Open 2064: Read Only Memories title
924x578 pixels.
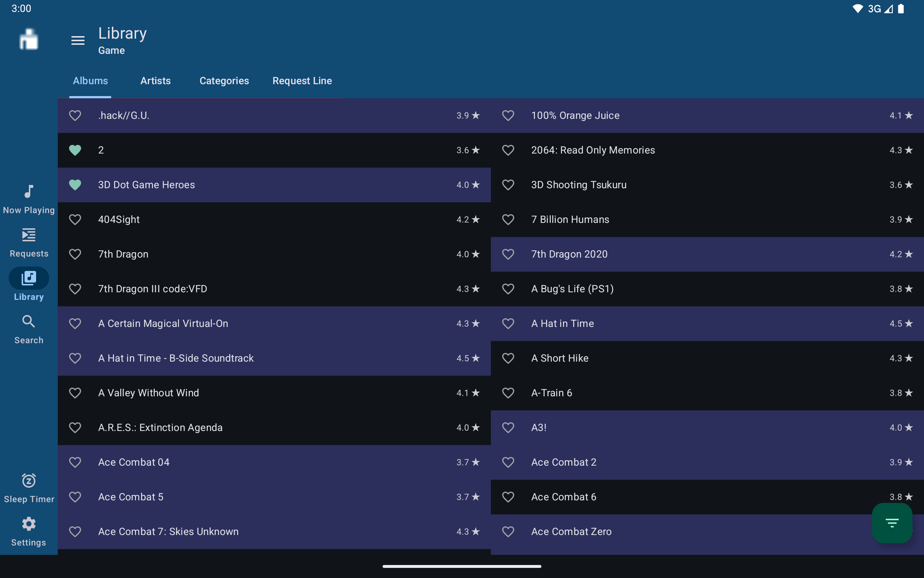pyautogui.click(x=593, y=150)
